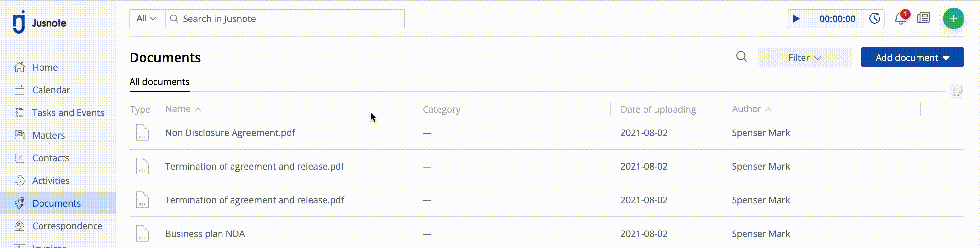Viewport: 980px width, 248px height.
Task: Open the table column settings icon
Action: (956, 91)
